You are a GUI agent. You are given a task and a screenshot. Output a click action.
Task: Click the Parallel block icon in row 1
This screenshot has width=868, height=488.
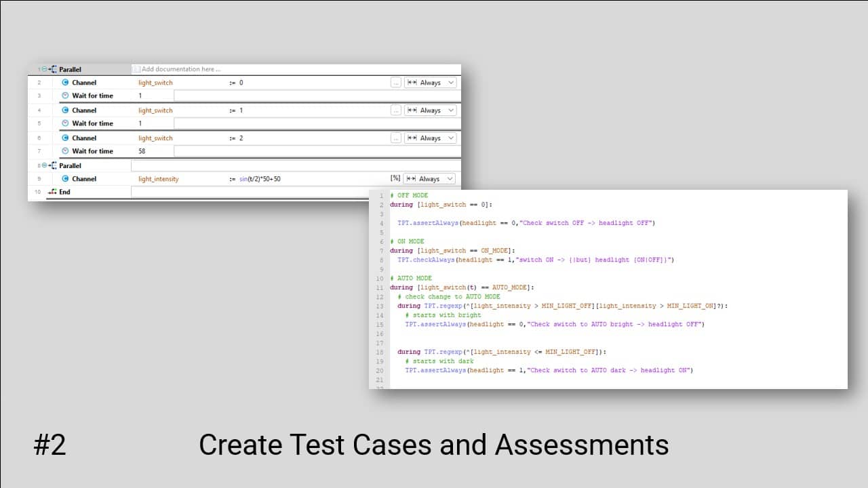(x=53, y=69)
